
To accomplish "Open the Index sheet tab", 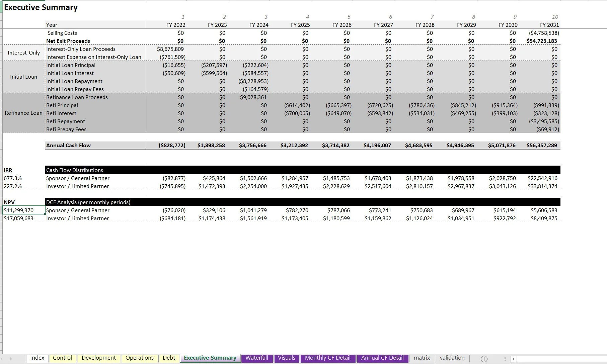I will (x=37, y=358).
